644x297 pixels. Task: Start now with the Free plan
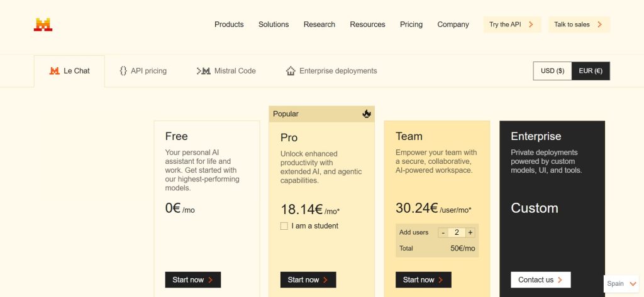click(x=193, y=280)
